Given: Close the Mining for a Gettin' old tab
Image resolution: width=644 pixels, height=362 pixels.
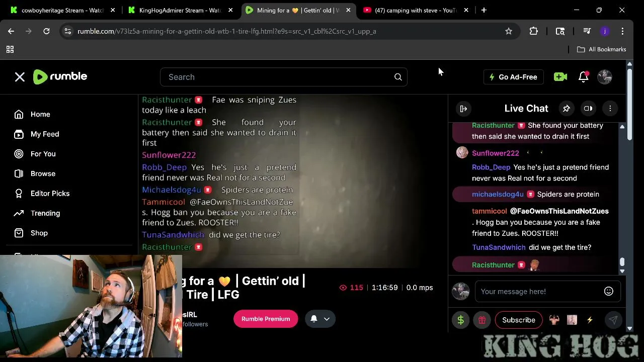Looking at the screenshot, I should 348,10.
